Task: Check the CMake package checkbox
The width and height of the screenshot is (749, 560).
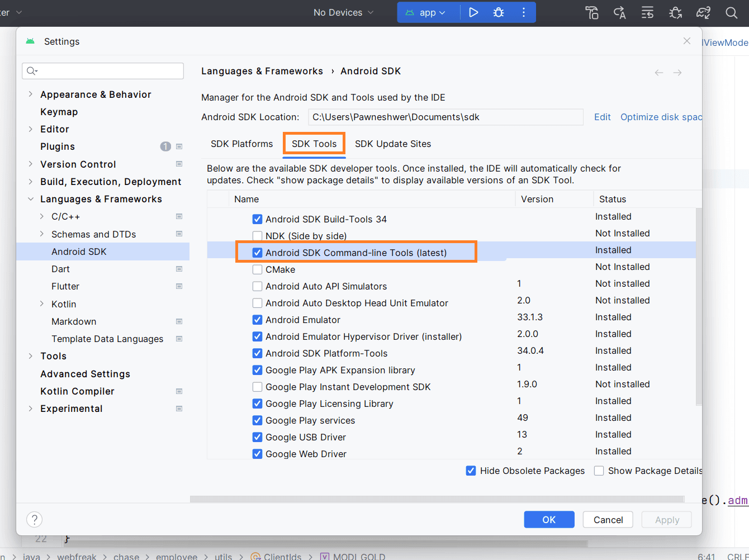Action: 257,269
